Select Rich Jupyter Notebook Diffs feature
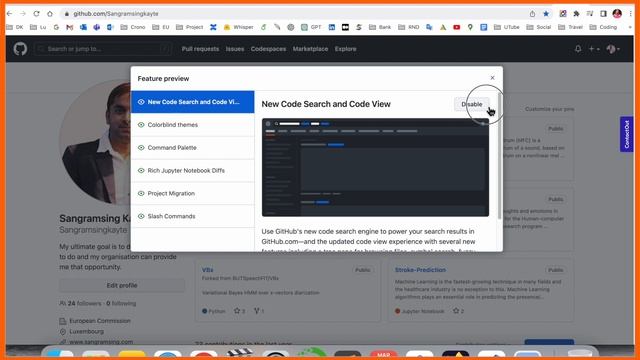This screenshot has height=360, width=640. (x=193, y=171)
